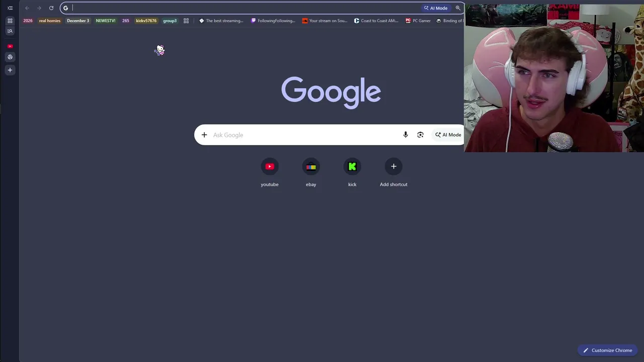Image resolution: width=644 pixels, height=362 pixels.
Task: Open the ebay shortcut
Action: pos(311,173)
